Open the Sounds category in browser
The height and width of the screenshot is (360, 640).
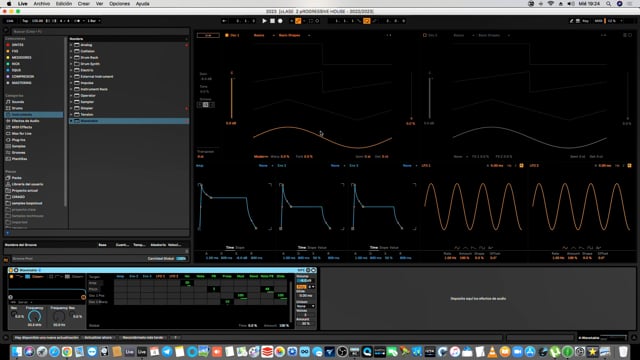(18, 102)
